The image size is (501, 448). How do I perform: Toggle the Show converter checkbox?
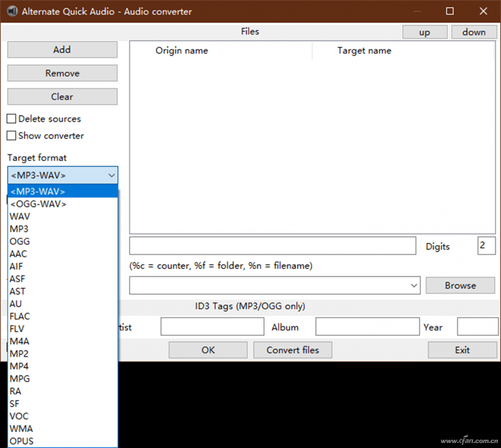[12, 136]
